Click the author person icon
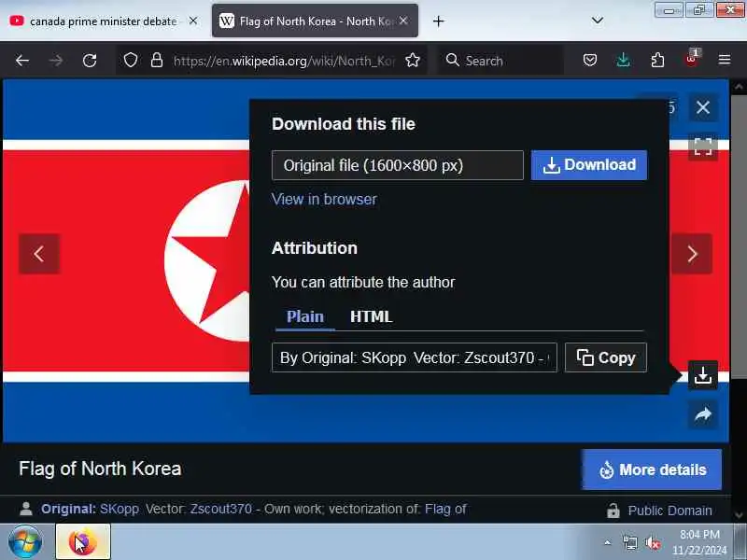Screen dimensions: 747x560 [26, 509]
